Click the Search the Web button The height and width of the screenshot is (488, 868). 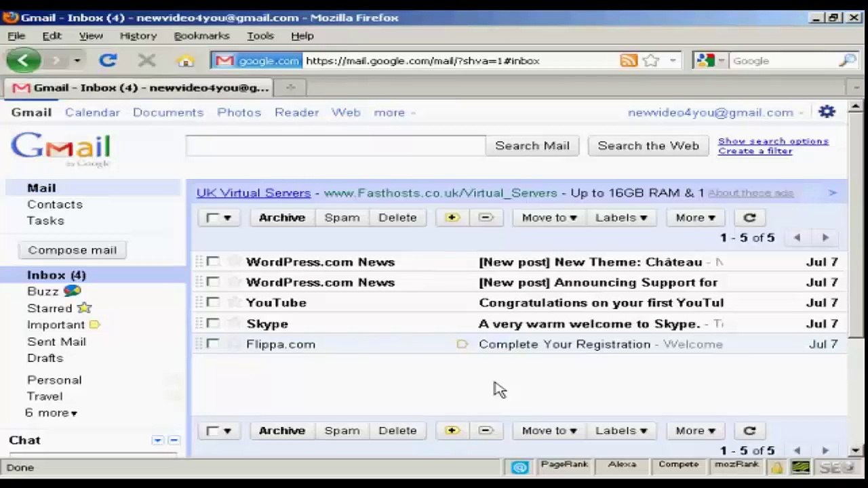648,146
